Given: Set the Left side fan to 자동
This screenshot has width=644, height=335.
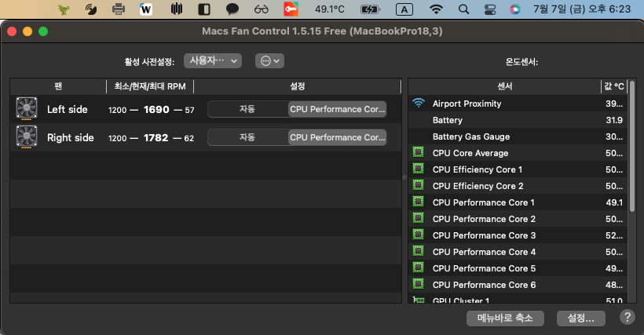Looking at the screenshot, I should [x=247, y=109].
